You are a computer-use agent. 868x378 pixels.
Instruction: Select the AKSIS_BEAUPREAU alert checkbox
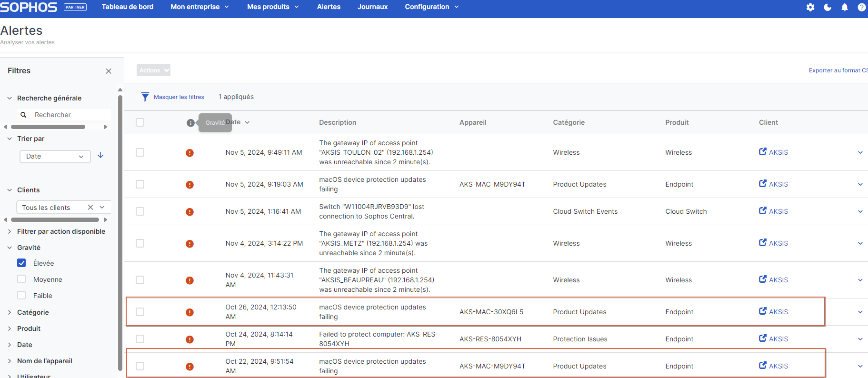tap(140, 280)
